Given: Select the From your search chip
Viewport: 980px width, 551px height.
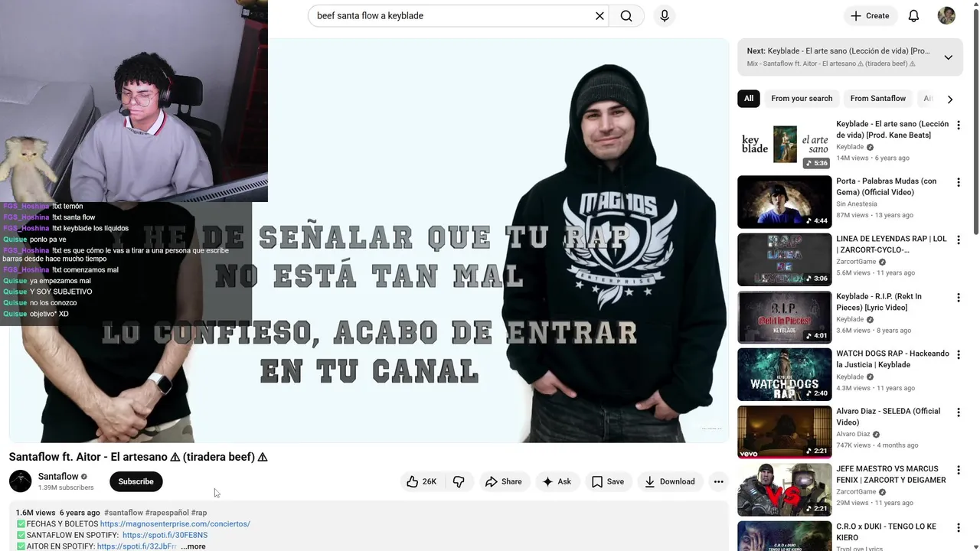Looking at the screenshot, I should coord(802,99).
